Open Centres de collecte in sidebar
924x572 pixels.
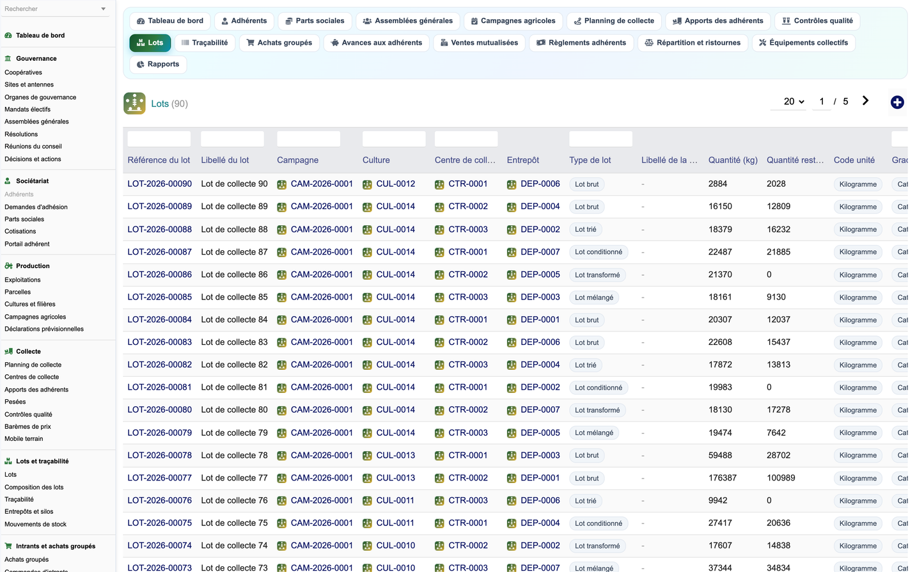[32, 377]
